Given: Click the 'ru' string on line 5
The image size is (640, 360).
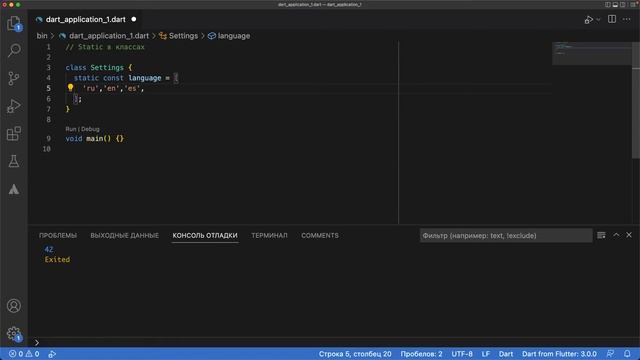Looking at the screenshot, I should click(90, 89).
